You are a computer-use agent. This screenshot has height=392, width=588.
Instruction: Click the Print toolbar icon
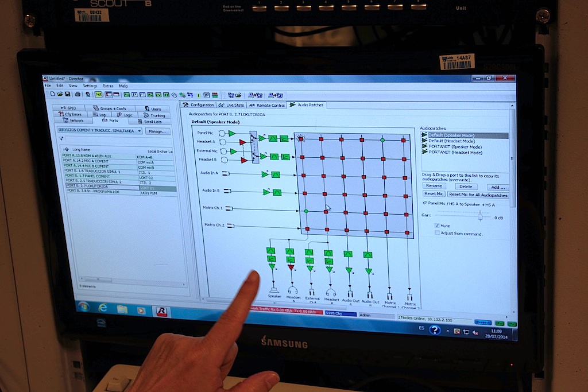click(78, 95)
